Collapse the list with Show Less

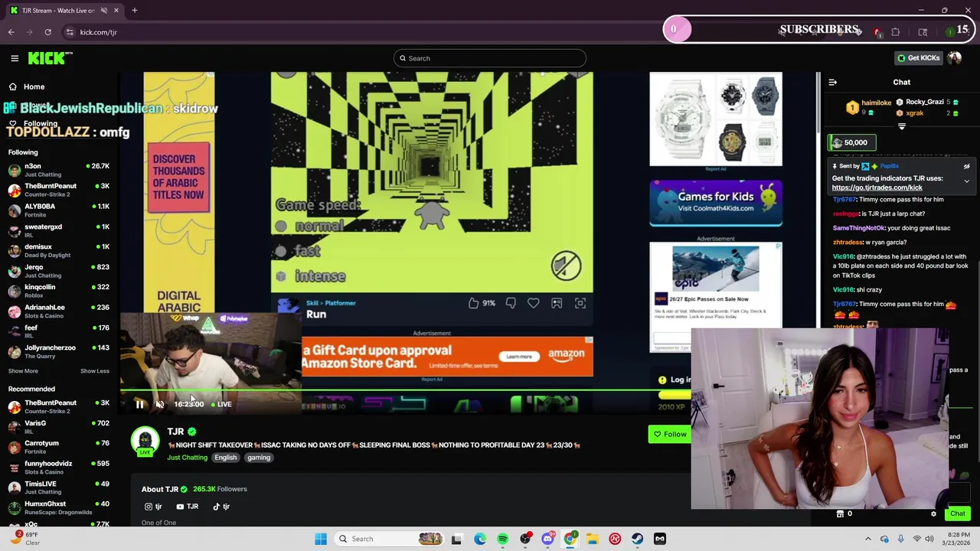tap(95, 371)
